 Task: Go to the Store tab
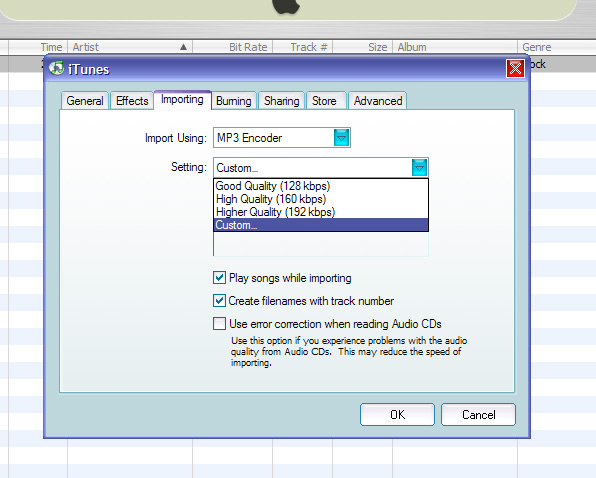click(324, 101)
